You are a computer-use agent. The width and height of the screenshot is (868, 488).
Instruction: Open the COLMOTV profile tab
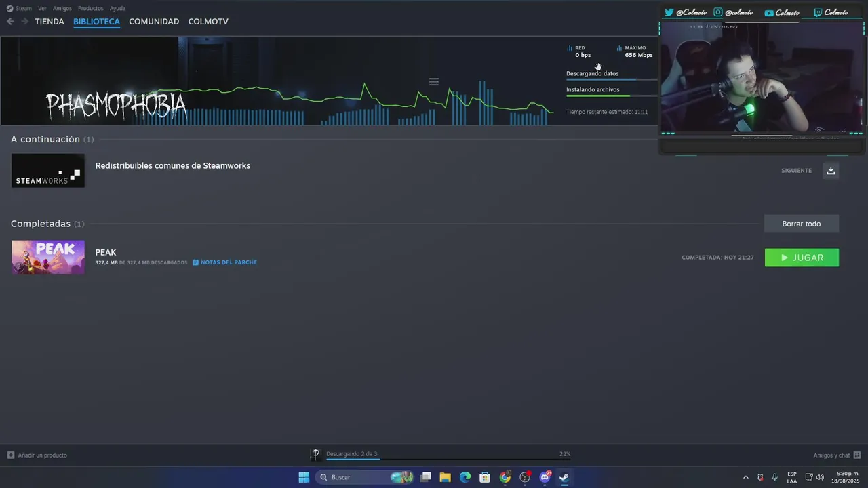pyautogui.click(x=208, y=22)
